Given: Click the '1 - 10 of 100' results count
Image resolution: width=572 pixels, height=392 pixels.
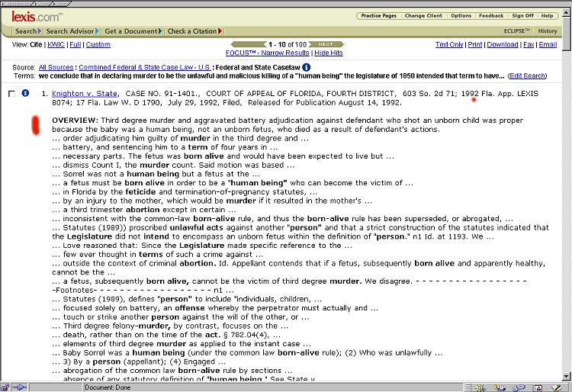Looking at the screenshot, I should click(288, 44).
